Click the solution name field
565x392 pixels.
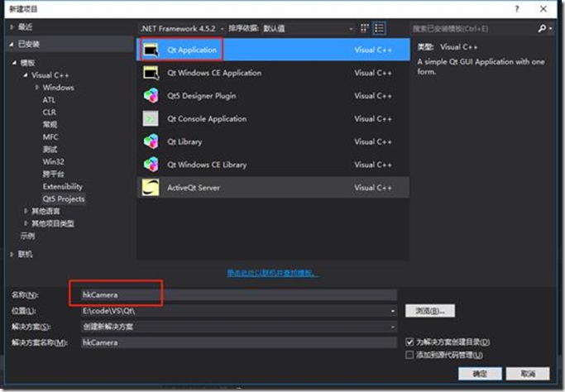coord(239,342)
